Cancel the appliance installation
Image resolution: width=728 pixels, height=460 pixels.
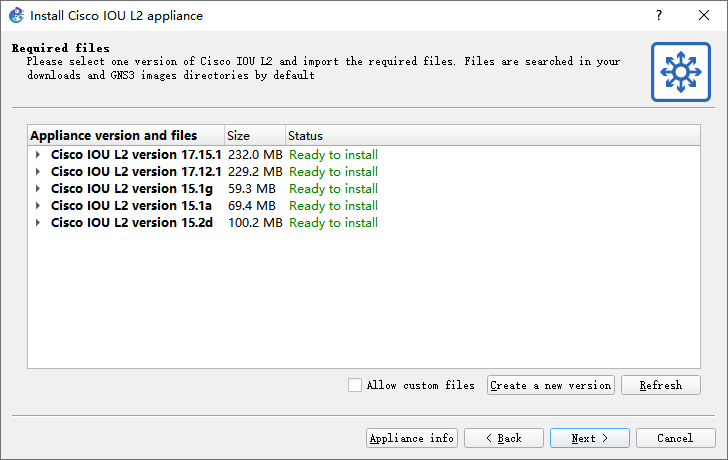pyautogui.click(x=676, y=438)
